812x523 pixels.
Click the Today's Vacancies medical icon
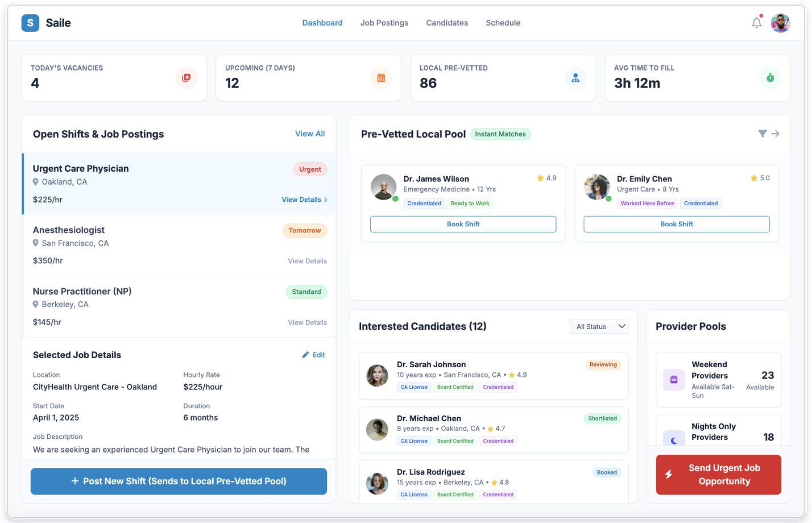187,78
